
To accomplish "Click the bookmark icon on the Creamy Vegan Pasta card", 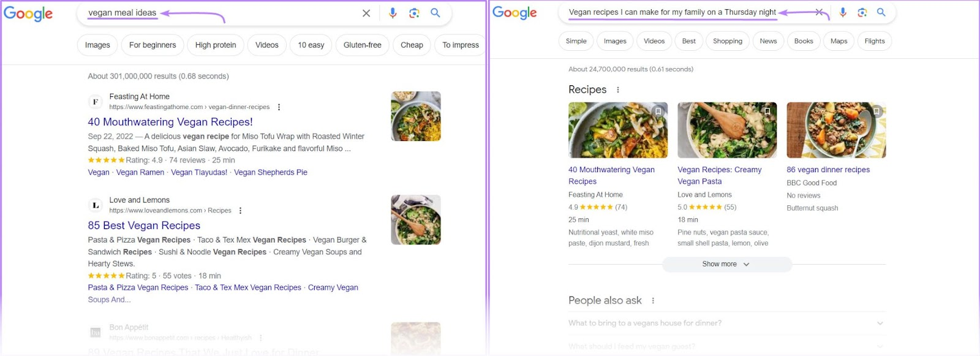I will coord(767,111).
